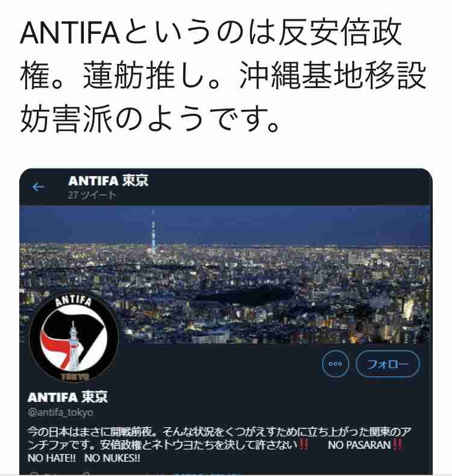
Task: Click the tweet text line ANTIFAというのは反安倍政
Action: pos(210,31)
